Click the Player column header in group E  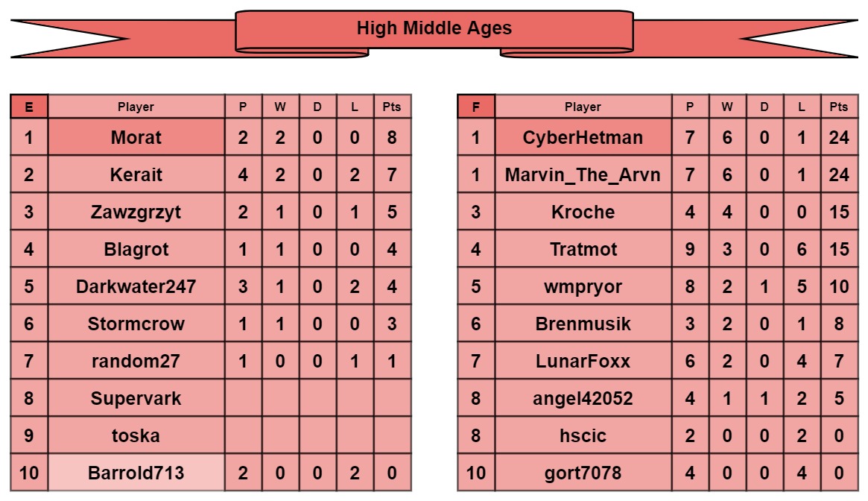136,107
